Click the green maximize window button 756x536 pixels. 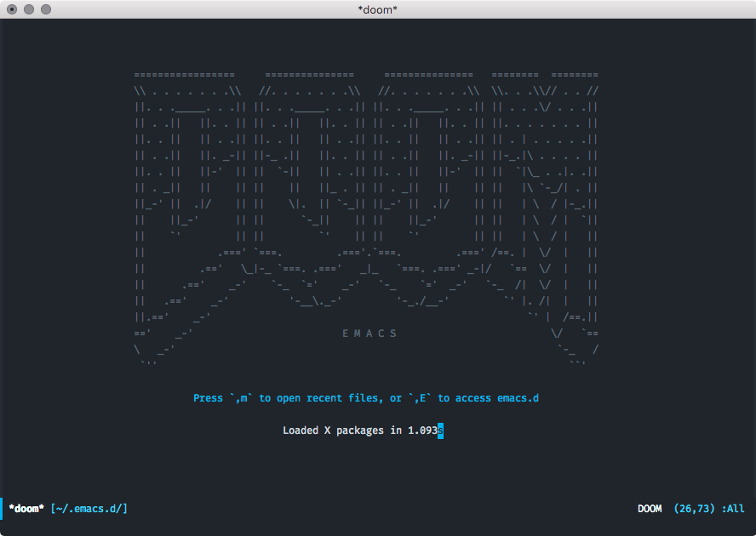[46, 9]
